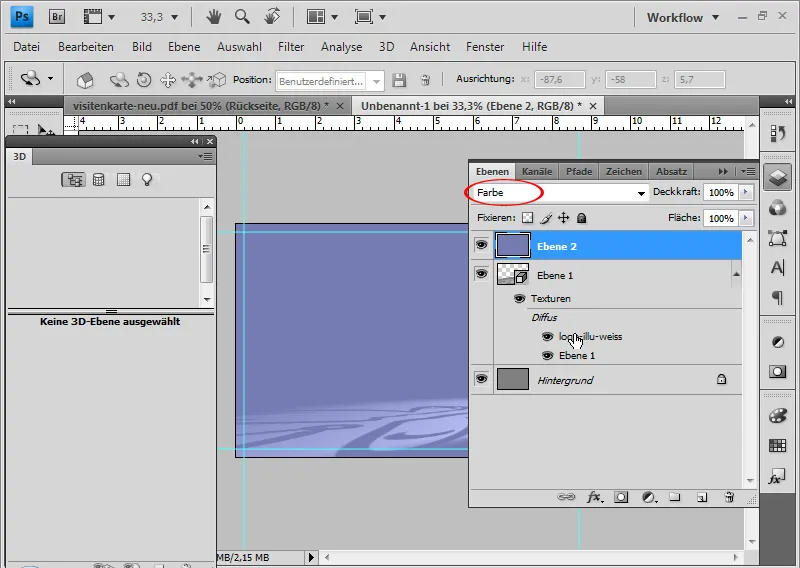Toggle eye of logo-illu-weiss texture
This screenshot has width=800, height=568.
tap(547, 336)
